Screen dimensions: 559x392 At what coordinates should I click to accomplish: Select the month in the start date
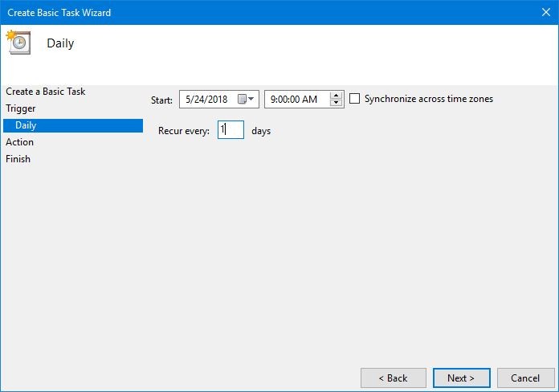point(188,100)
